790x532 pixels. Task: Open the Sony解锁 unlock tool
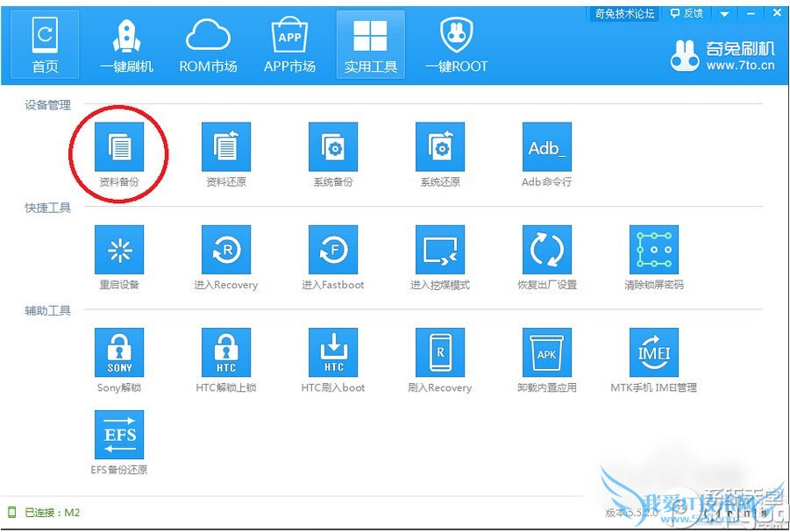119,352
